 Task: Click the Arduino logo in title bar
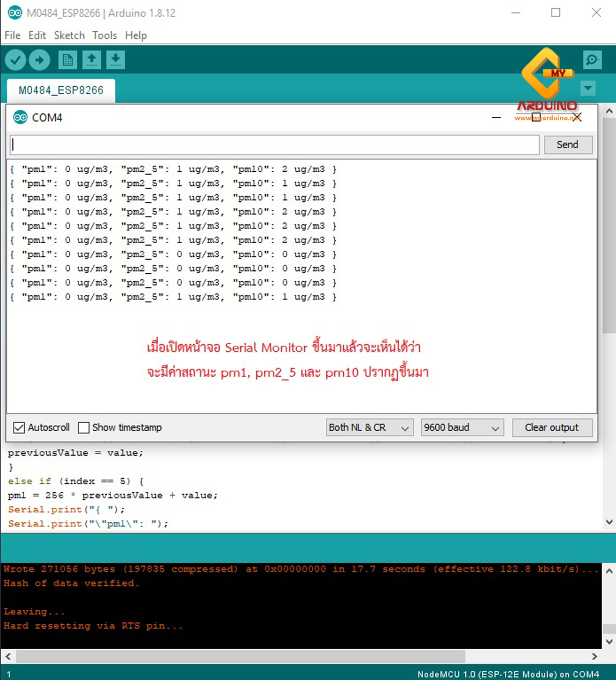pyautogui.click(x=15, y=13)
